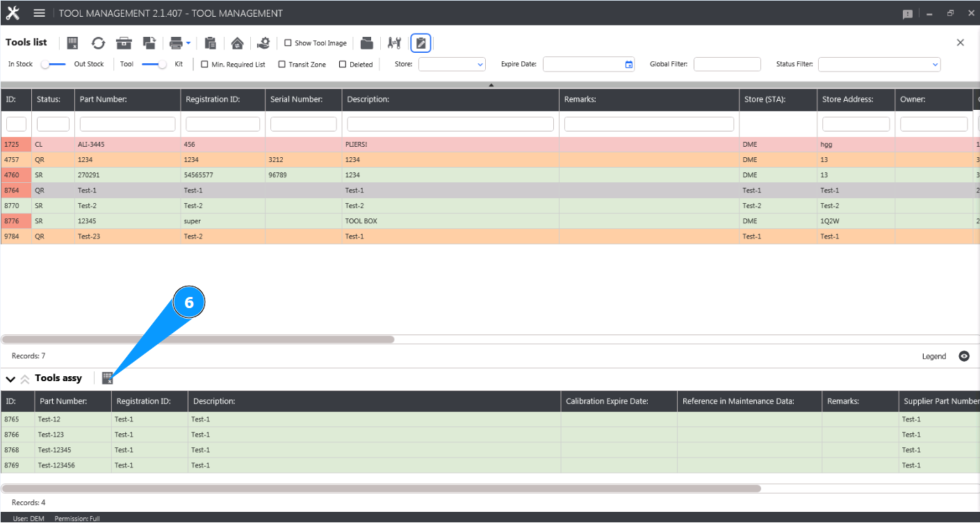The image size is (980, 523).
Task: Select the row with ID 4757
Action: pyautogui.click(x=490, y=160)
